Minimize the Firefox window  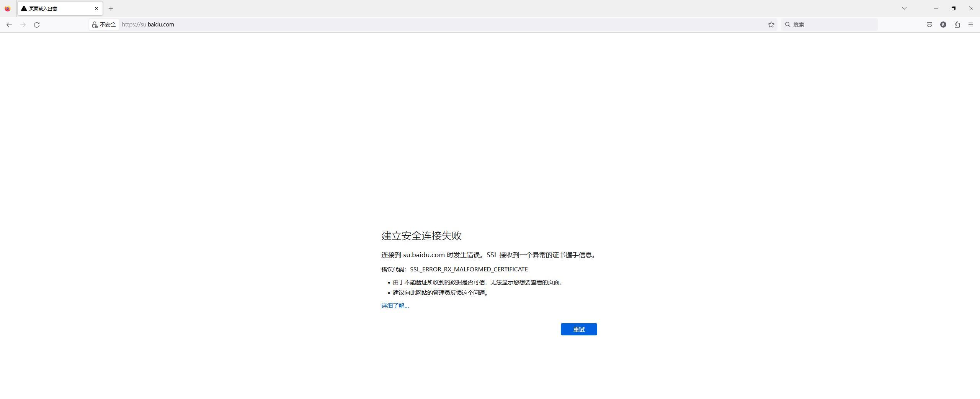pos(936,8)
